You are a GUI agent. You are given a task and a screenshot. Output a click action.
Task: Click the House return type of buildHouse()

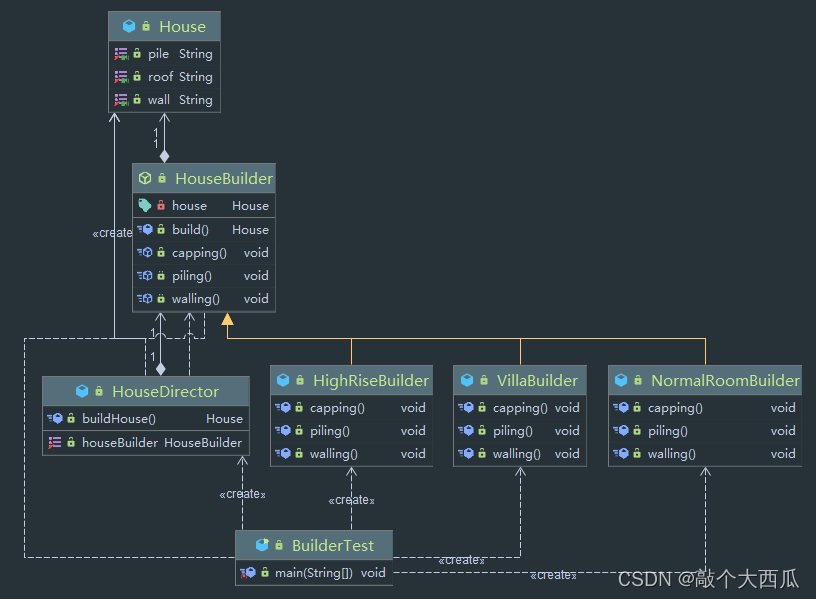click(224, 418)
